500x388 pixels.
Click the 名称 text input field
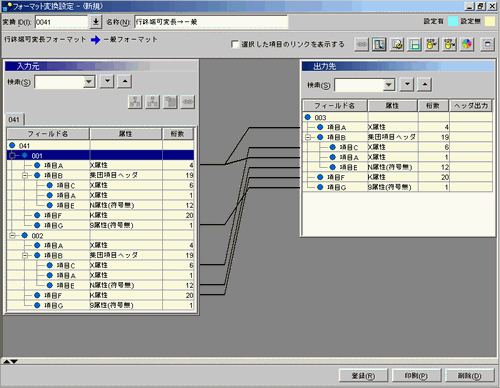coord(211,22)
